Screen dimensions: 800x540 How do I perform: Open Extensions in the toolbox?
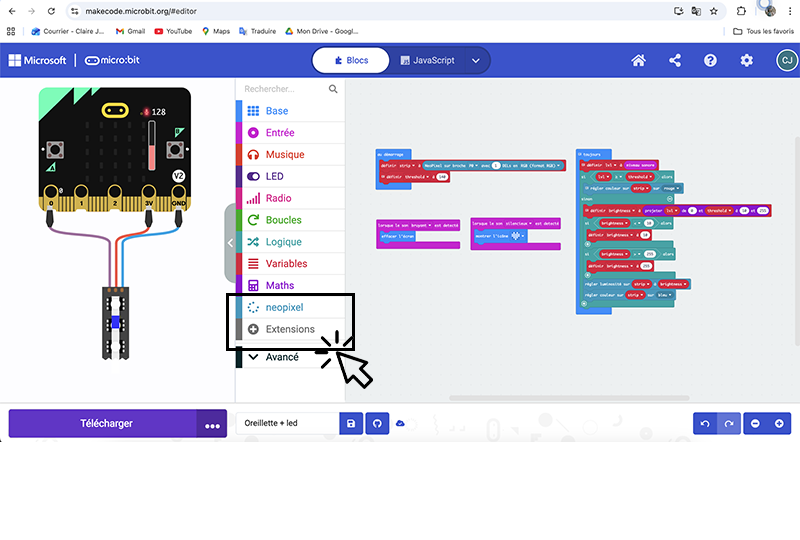(x=289, y=329)
